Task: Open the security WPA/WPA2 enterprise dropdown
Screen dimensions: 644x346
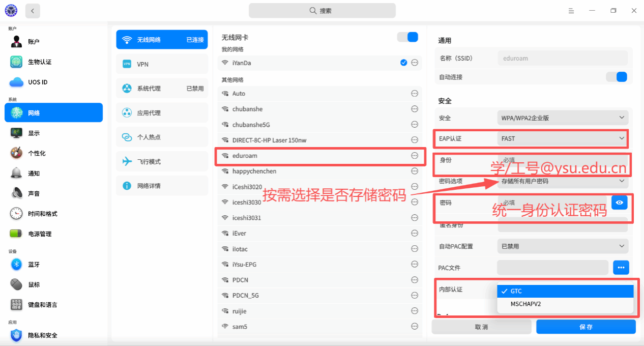Action: click(x=562, y=118)
